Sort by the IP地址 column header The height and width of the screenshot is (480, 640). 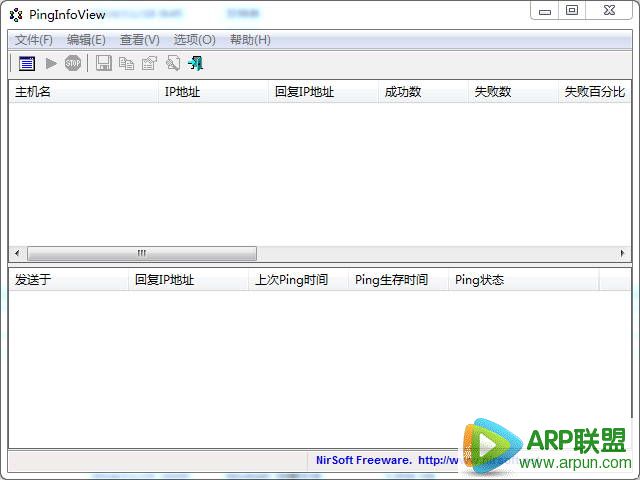click(213, 91)
